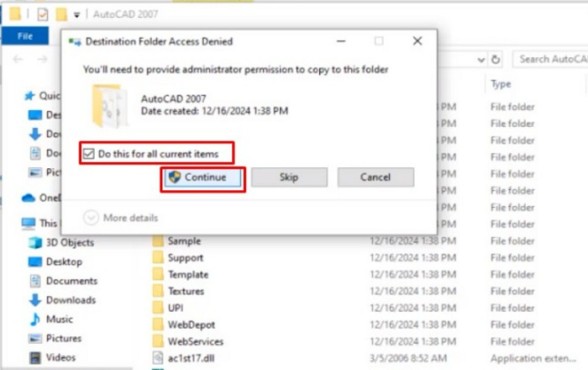
Task: Refresh the Explorer folder view
Action: click(x=496, y=60)
